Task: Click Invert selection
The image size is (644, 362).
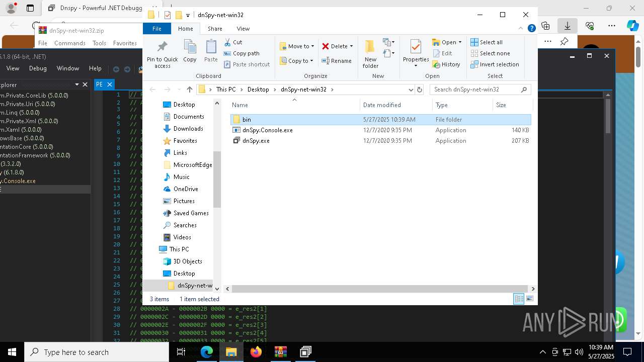Action: pyautogui.click(x=495, y=64)
